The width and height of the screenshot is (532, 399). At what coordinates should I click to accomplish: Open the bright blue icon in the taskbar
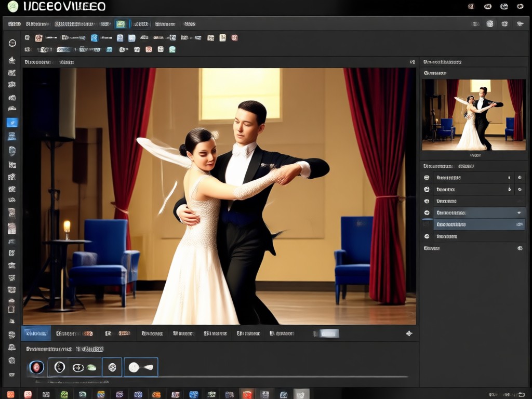coord(194,394)
